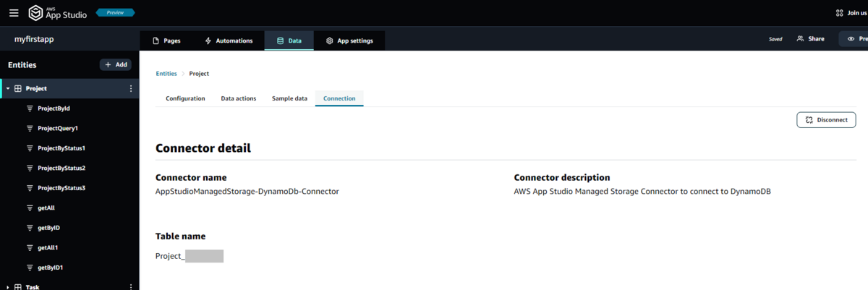868x290 pixels.
Task: Select ProjectById data action
Action: [54, 108]
